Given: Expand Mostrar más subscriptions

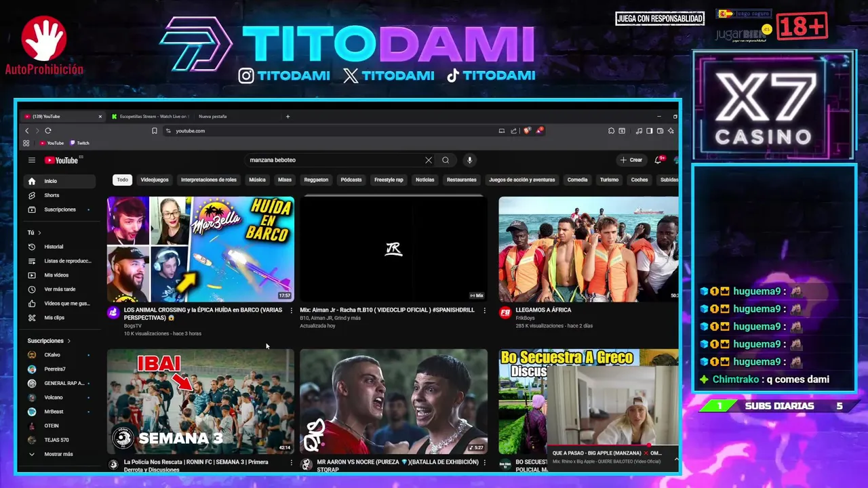Looking at the screenshot, I should (x=59, y=454).
